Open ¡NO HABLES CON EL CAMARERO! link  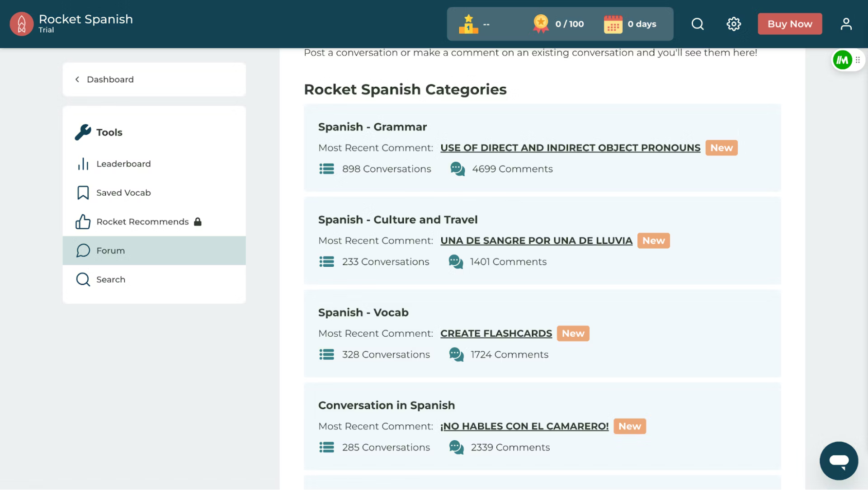(524, 426)
